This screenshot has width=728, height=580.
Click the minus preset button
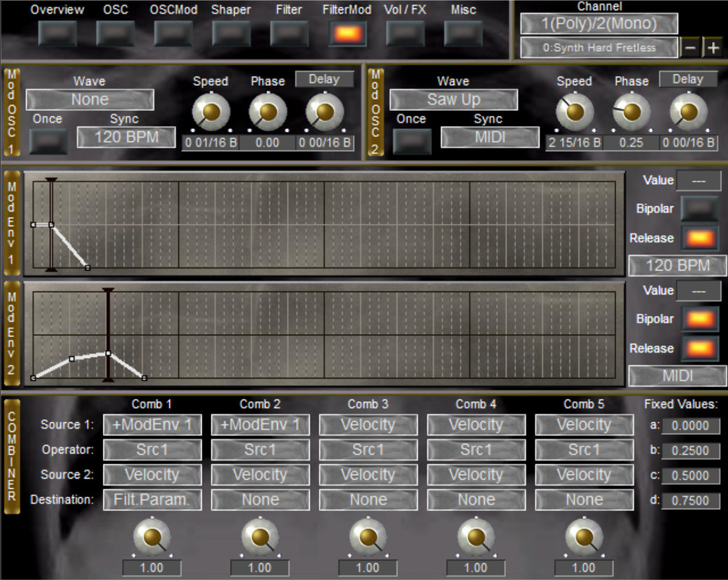tap(690, 47)
